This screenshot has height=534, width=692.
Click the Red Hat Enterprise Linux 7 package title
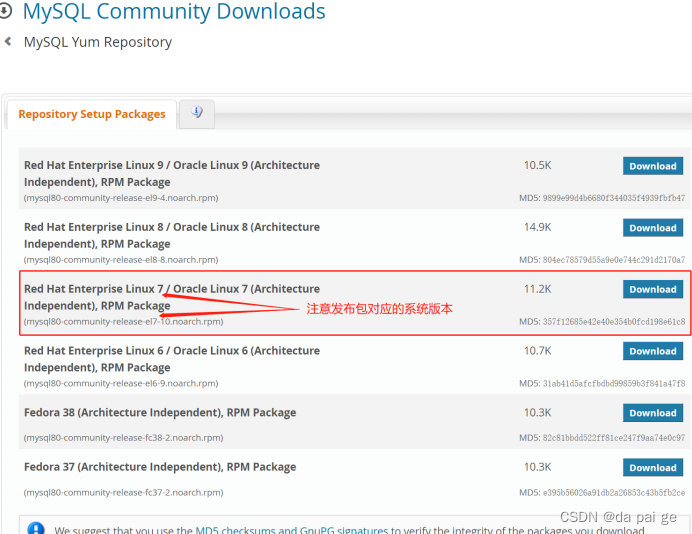(x=172, y=297)
